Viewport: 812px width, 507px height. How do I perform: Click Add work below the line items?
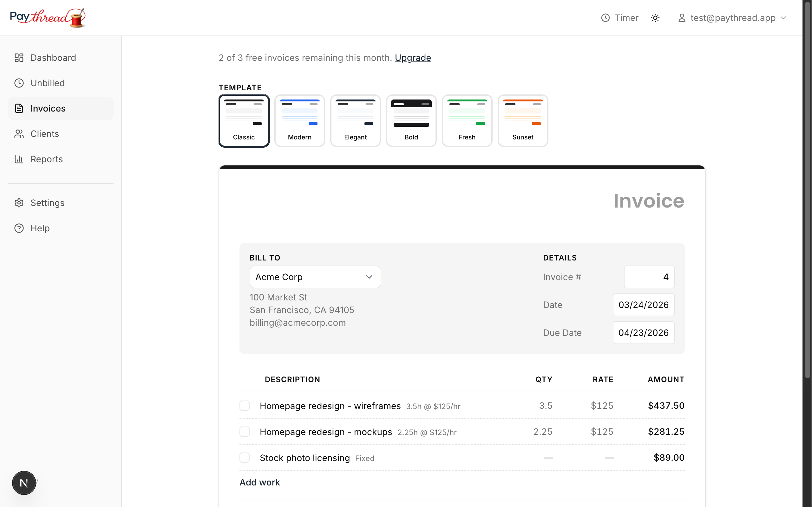tap(259, 482)
